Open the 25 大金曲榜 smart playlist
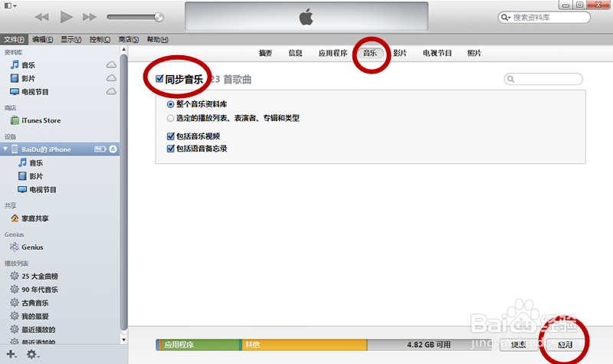 tap(34, 276)
